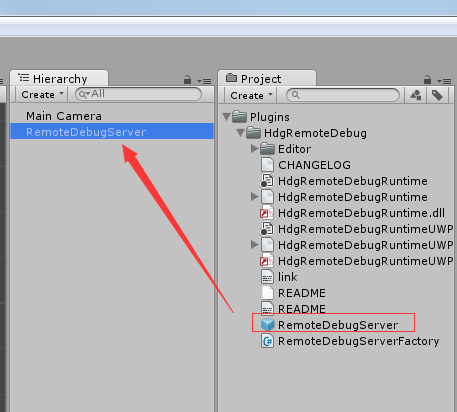This screenshot has height=412, width=457.
Task: Open the Hierarchy Create dropdown
Action: pyautogui.click(x=42, y=95)
